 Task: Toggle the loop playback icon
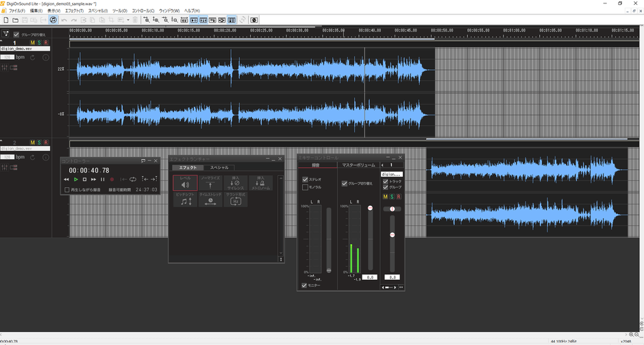pos(134,179)
